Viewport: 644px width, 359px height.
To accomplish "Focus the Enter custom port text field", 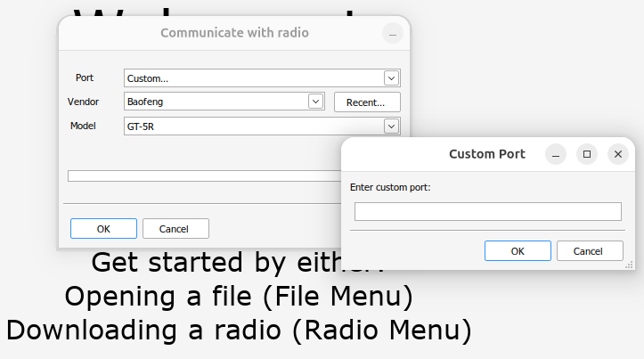I will (x=487, y=211).
